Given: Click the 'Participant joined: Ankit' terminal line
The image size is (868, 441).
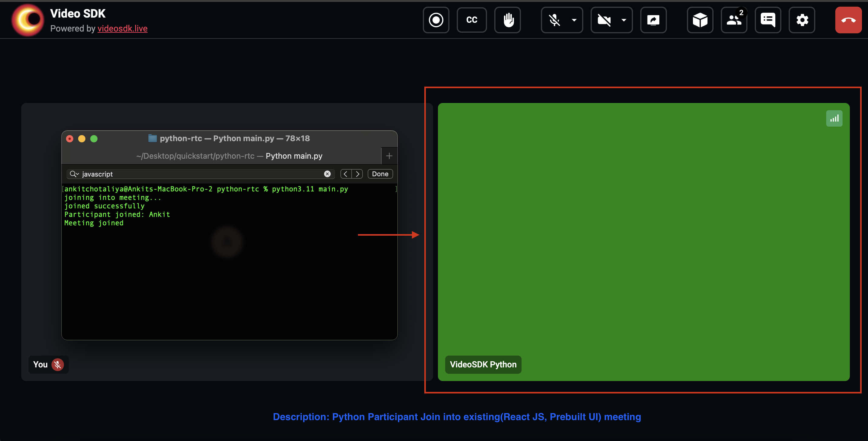Looking at the screenshot, I should click(x=117, y=215).
